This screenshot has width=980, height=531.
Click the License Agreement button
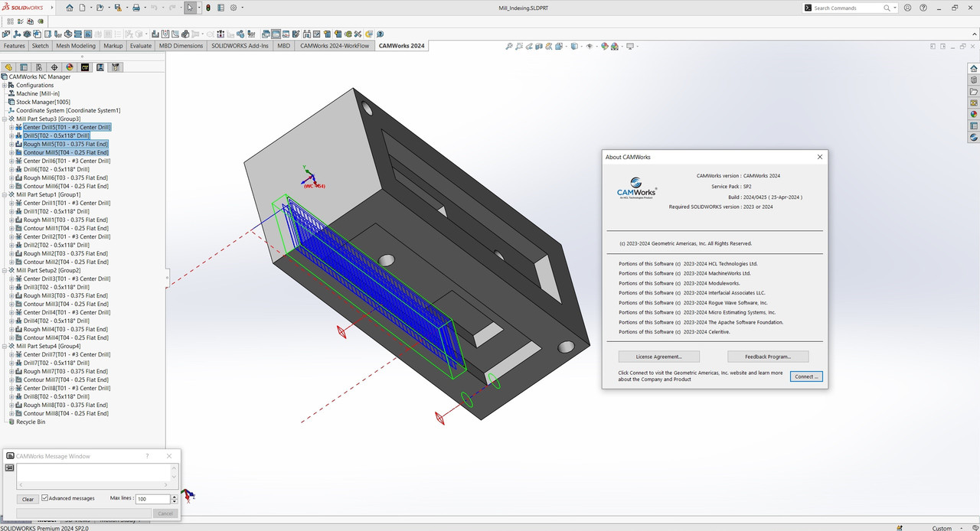659,357
